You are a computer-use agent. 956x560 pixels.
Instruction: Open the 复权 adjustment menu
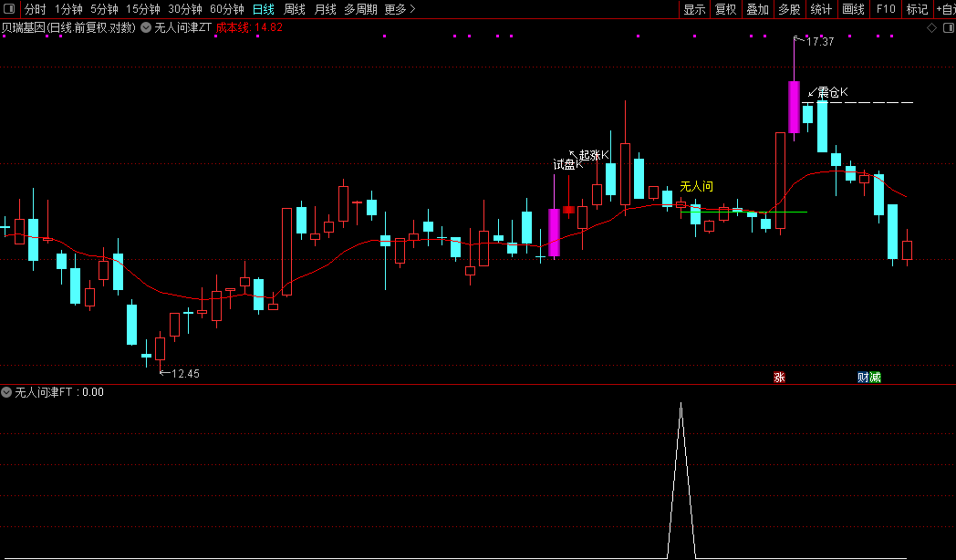[x=725, y=9]
